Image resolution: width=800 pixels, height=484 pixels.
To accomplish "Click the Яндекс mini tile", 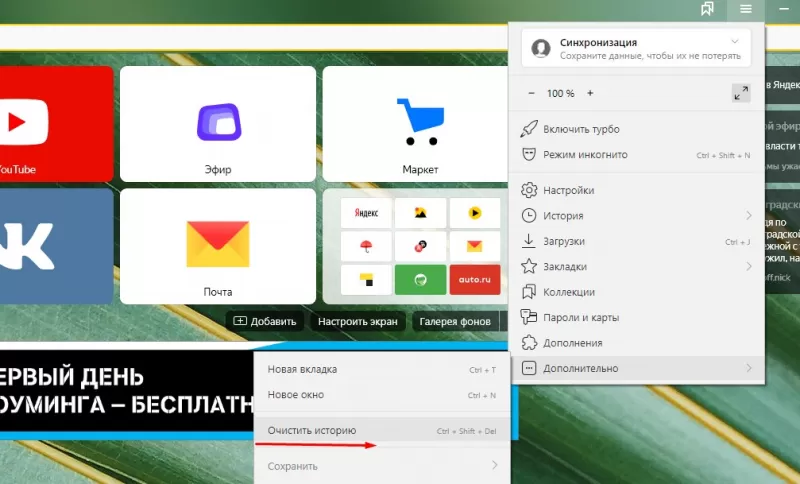I will (x=366, y=213).
